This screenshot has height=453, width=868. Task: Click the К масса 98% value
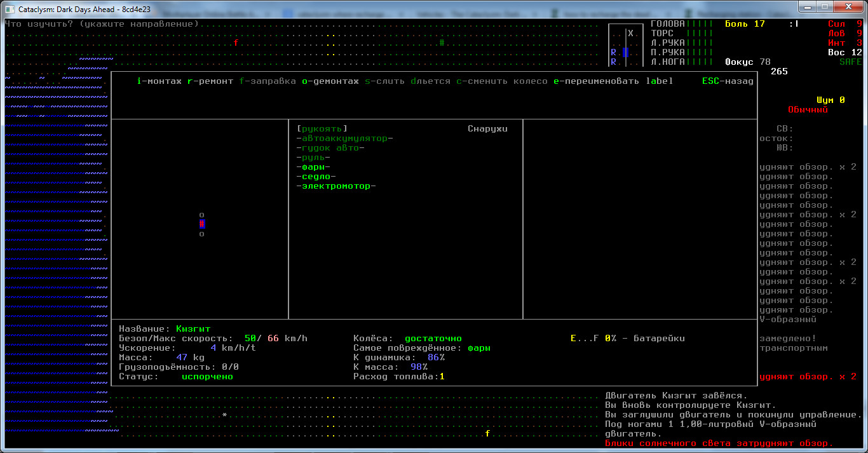pos(419,367)
